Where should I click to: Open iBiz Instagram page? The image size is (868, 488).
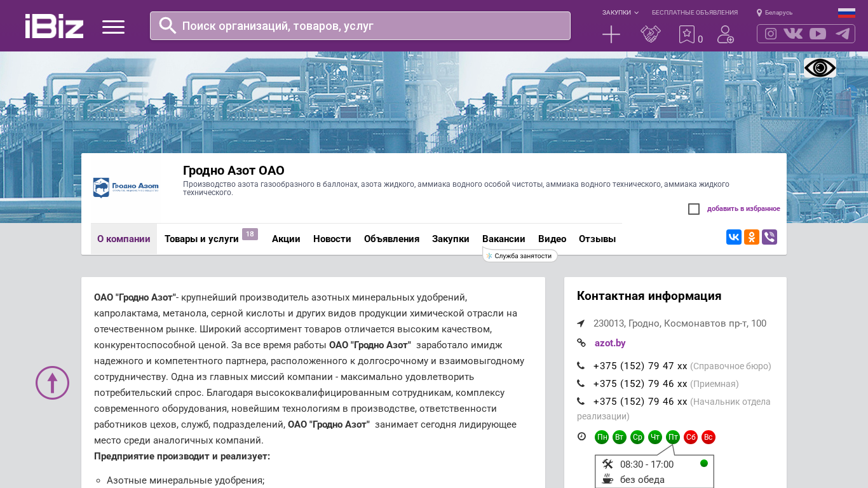771,34
